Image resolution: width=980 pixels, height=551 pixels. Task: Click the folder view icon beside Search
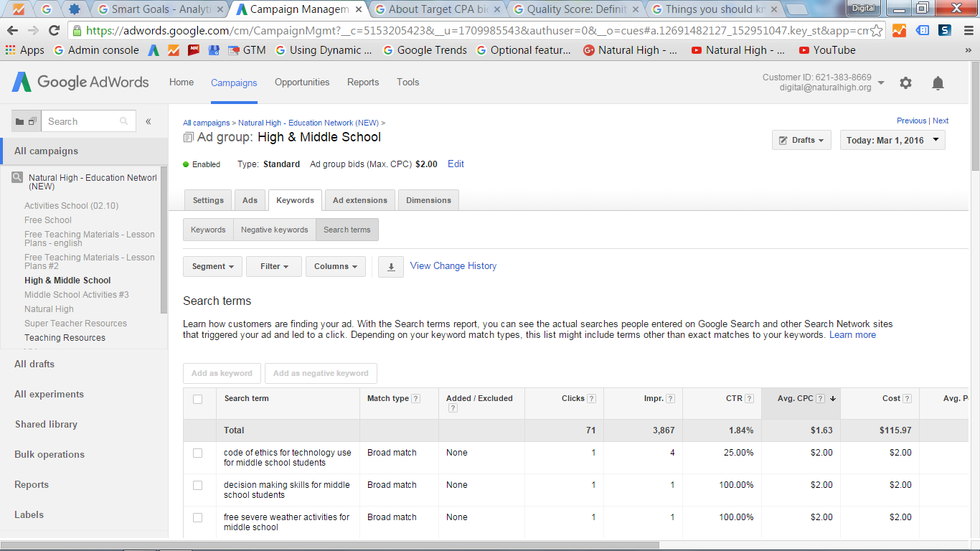point(27,121)
